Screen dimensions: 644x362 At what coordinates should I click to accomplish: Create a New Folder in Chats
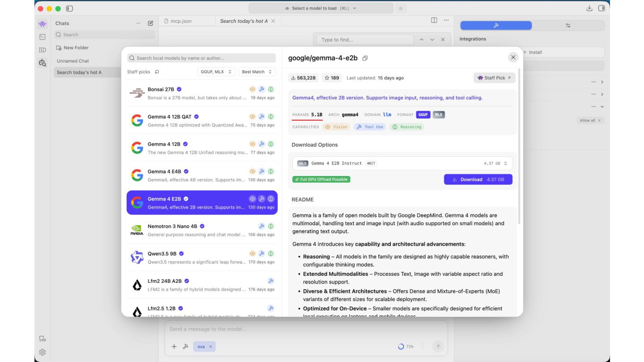tap(72, 48)
